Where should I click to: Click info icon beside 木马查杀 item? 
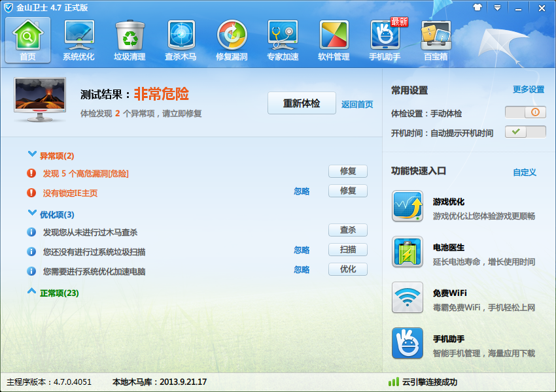click(31, 232)
